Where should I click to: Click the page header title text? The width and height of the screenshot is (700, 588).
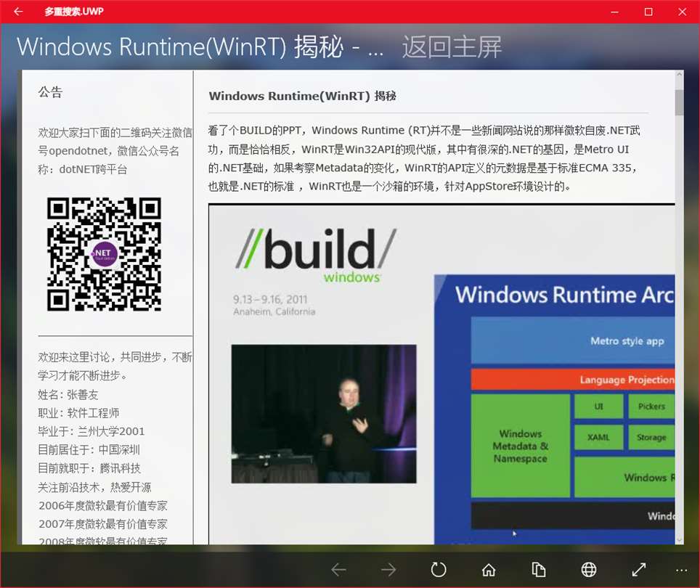tap(200, 47)
